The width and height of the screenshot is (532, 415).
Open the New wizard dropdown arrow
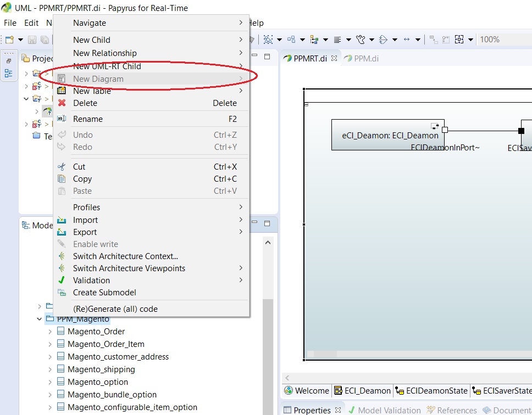[20, 40]
